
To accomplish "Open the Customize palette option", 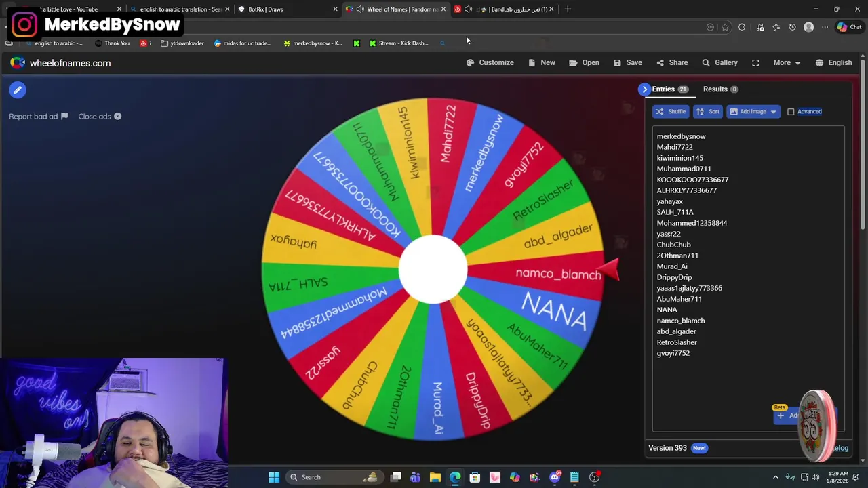I will (x=490, y=62).
